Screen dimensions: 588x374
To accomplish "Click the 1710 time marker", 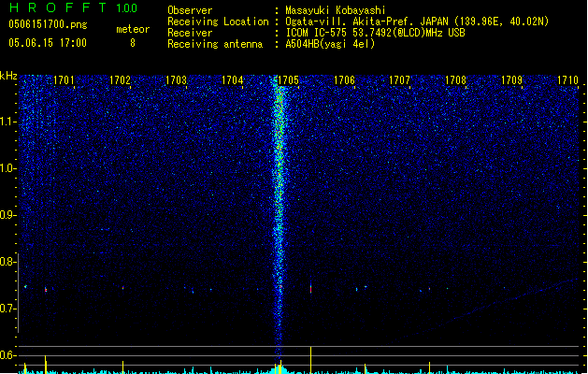I will point(567,80).
